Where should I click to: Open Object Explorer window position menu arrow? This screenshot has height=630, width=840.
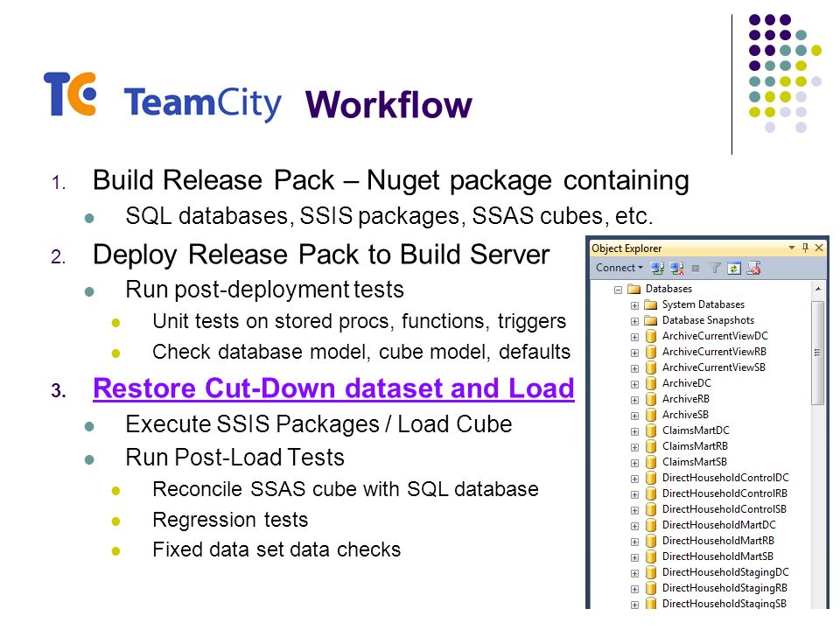point(791,248)
